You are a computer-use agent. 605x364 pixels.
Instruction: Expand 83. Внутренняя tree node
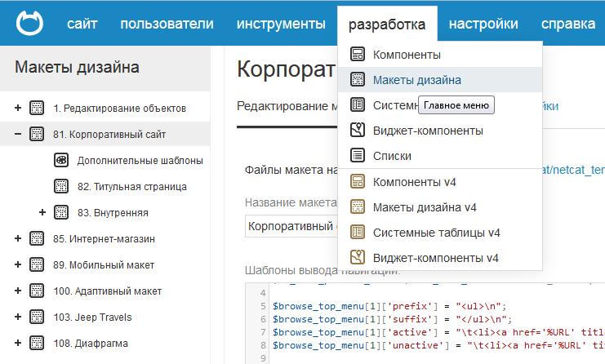tap(42, 212)
